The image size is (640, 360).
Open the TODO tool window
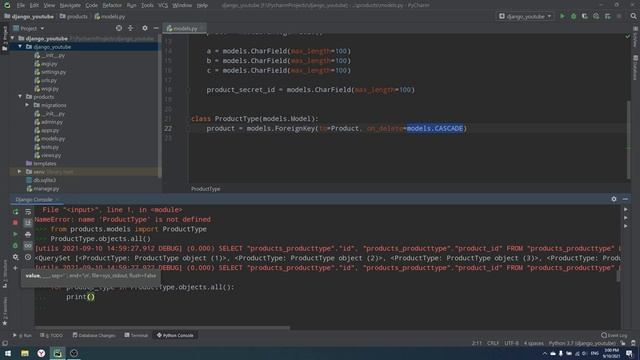coord(52,335)
